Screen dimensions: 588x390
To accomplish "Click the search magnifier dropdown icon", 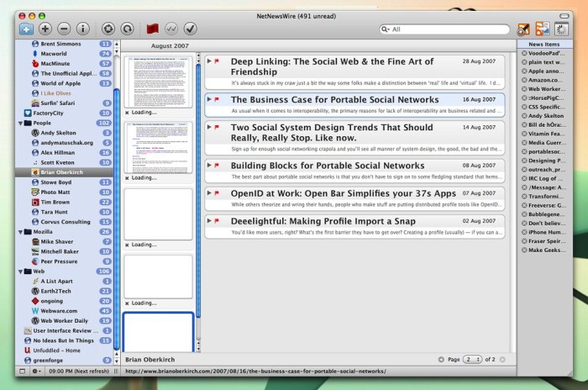I will click(x=385, y=29).
